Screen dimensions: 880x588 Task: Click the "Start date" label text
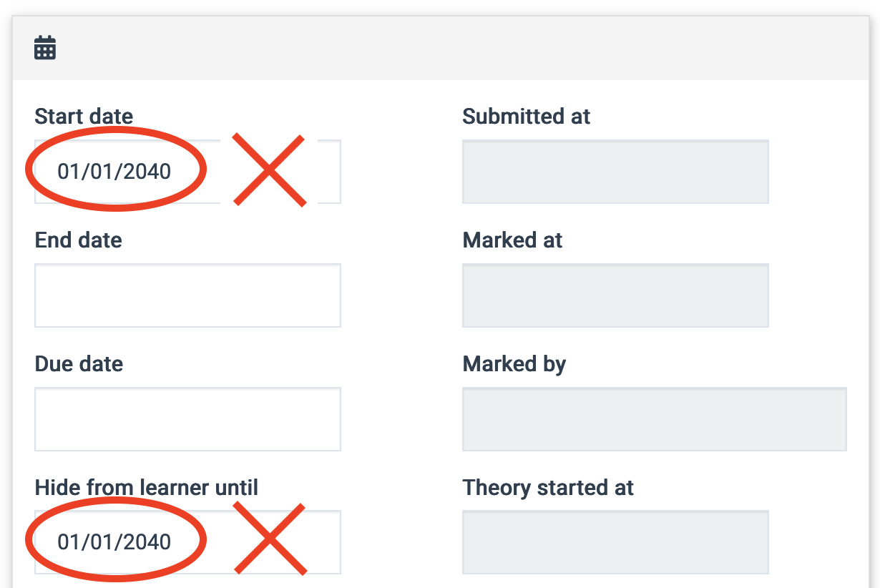[84, 117]
